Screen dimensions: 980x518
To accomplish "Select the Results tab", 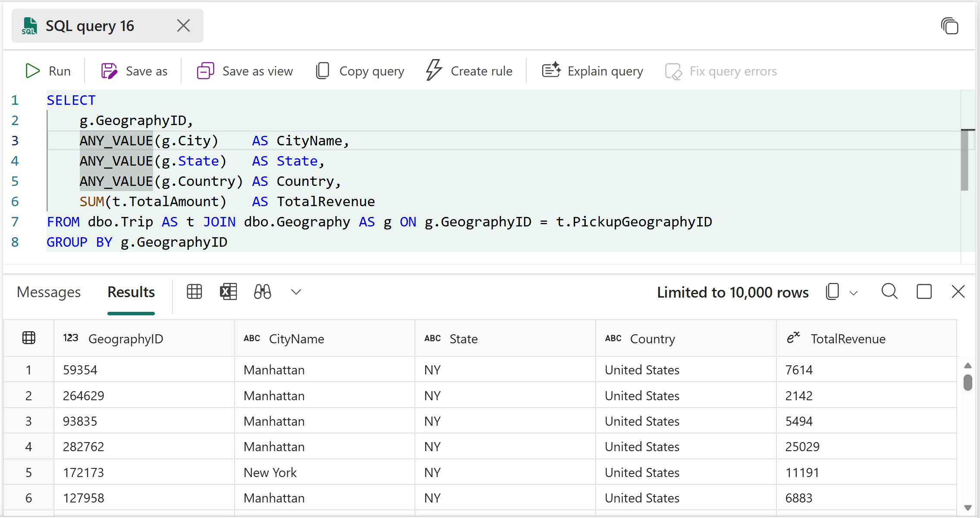I will pyautogui.click(x=131, y=292).
